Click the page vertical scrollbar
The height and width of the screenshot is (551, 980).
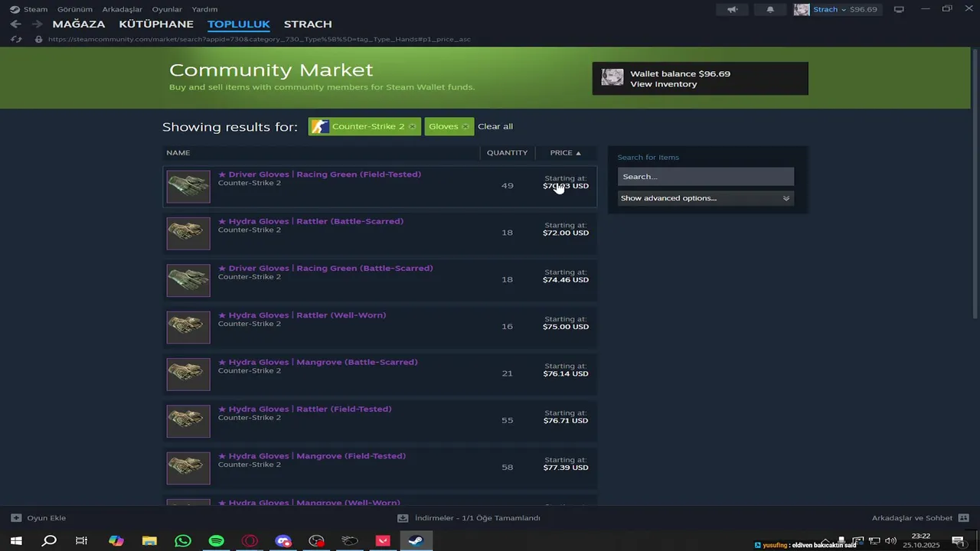coord(975,184)
